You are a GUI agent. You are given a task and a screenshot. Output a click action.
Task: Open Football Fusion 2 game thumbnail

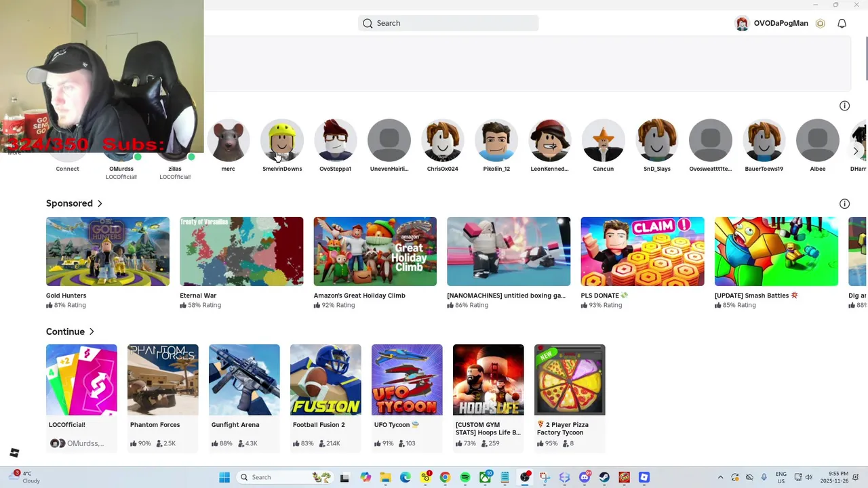(325, 380)
